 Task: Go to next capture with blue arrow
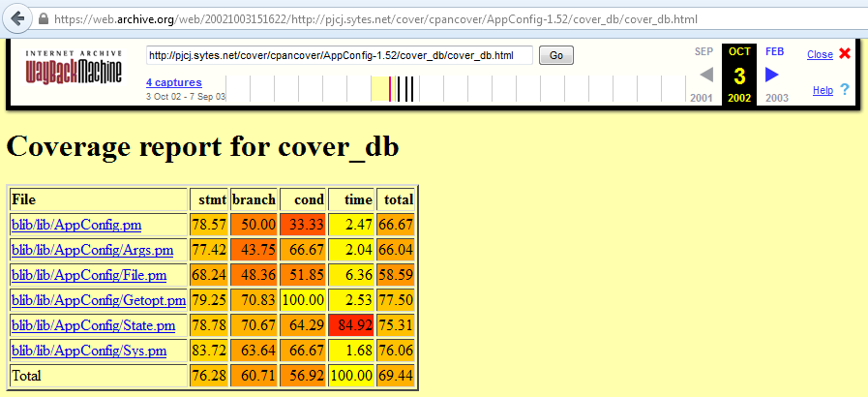point(771,75)
